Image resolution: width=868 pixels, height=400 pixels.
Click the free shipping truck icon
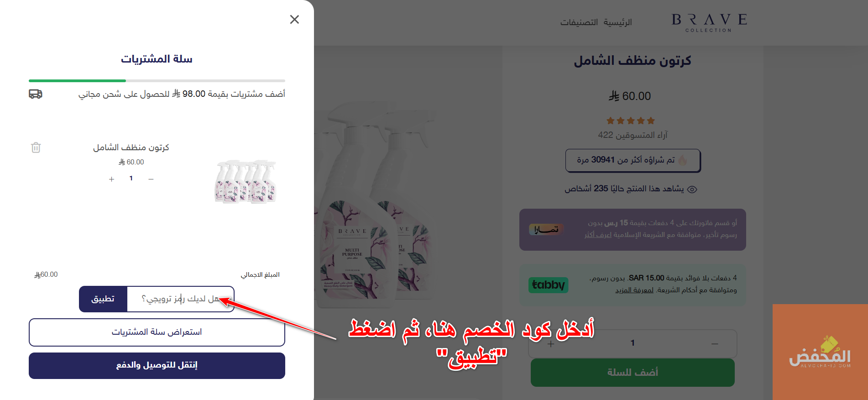click(x=36, y=94)
